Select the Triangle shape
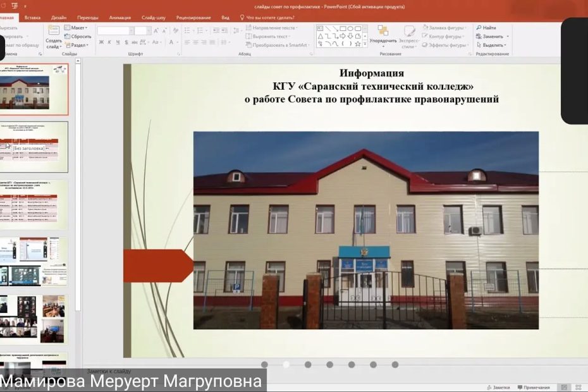The width and height of the screenshot is (588, 392). point(320,37)
